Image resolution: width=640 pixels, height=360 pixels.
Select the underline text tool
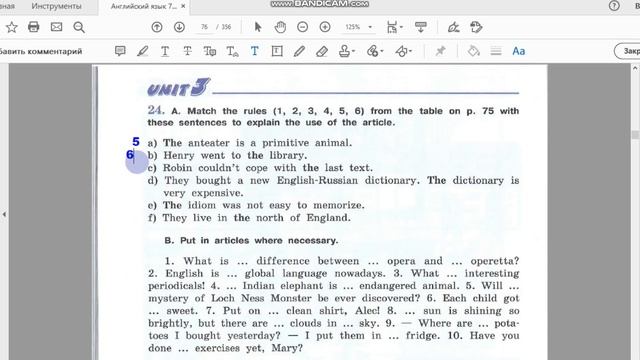[165, 51]
